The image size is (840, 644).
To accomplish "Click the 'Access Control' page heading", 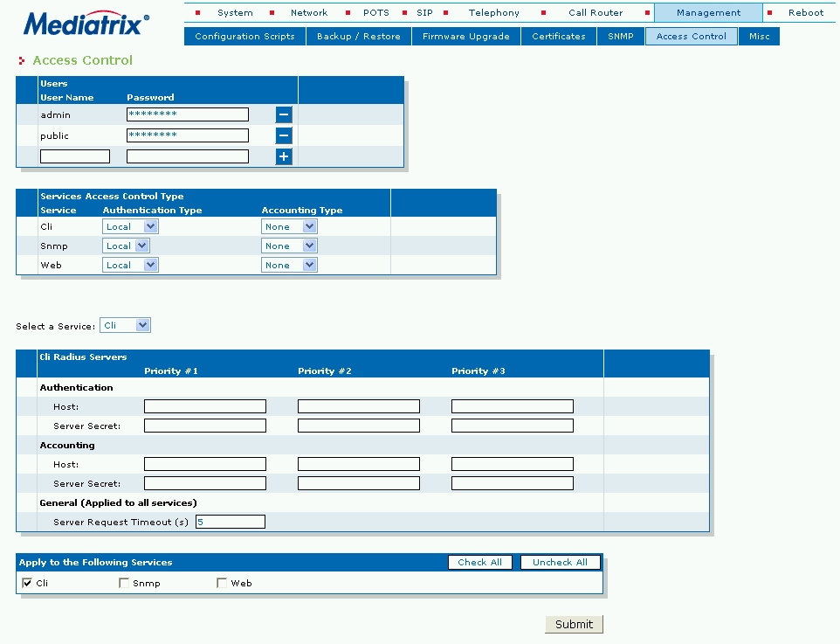I will tap(82, 60).
